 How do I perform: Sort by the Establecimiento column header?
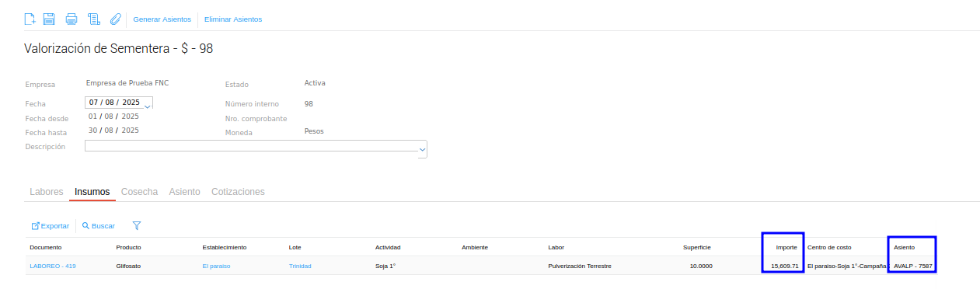[x=225, y=248]
